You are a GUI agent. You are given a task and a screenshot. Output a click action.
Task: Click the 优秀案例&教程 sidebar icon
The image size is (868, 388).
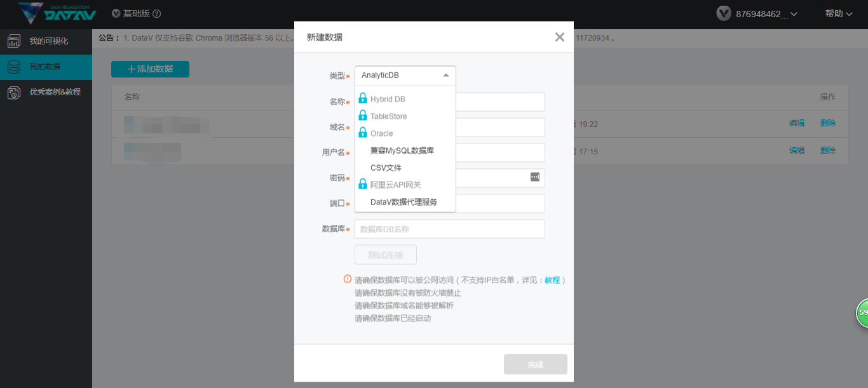(14, 92)
